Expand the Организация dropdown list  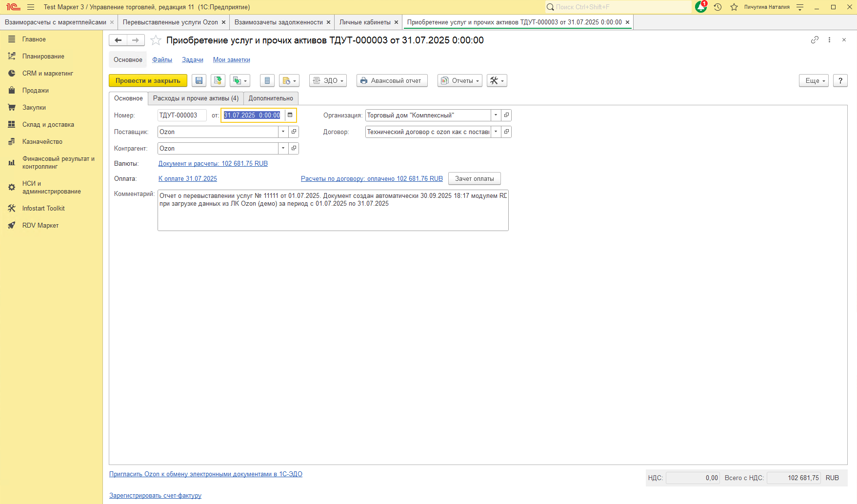pos(496,115)
